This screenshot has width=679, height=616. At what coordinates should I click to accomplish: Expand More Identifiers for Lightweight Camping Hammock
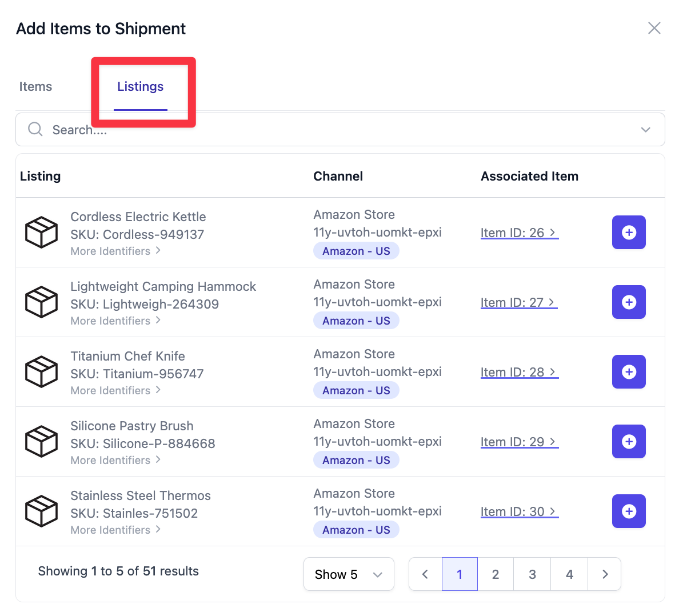point(115,321)
